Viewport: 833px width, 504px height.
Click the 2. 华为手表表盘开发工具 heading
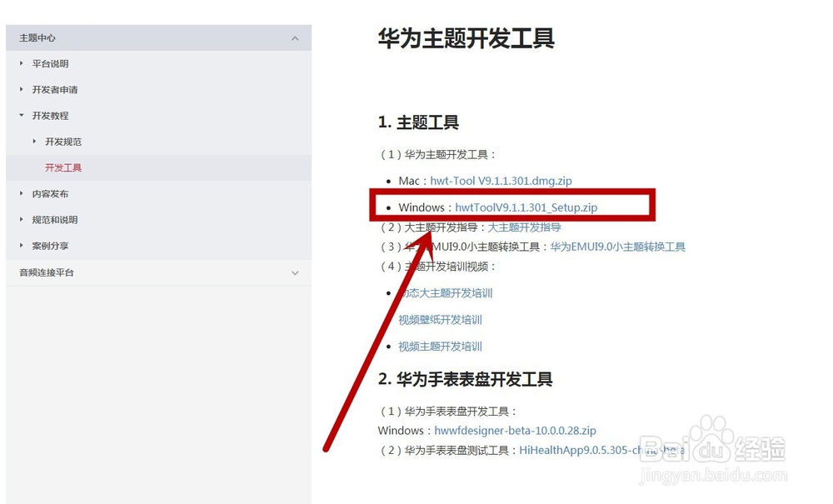[x=466, y=379]
